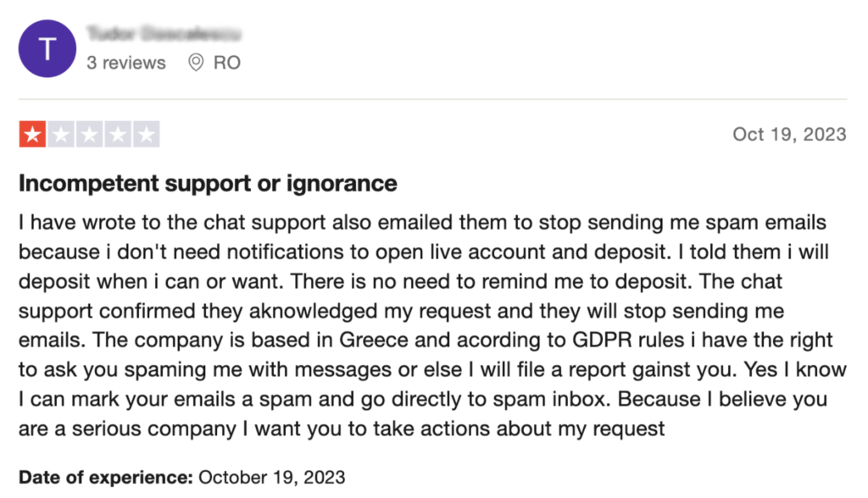Select the third gray rating star
Image resolution: width=868 pixels, height=498 pixels.
pyautogui.click(x=89, y=135)
